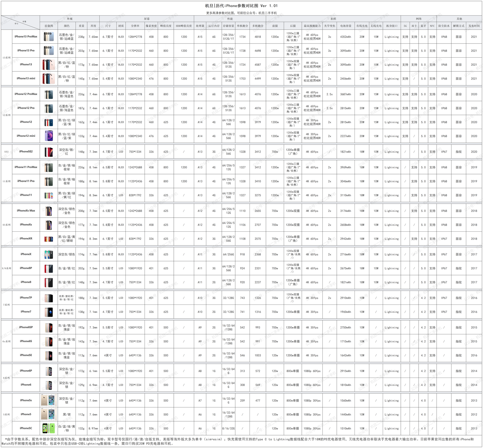Select the 拍照 group header
Image resolution: width=483 pixels, height=448 pixels.
[x=333, y=19]
